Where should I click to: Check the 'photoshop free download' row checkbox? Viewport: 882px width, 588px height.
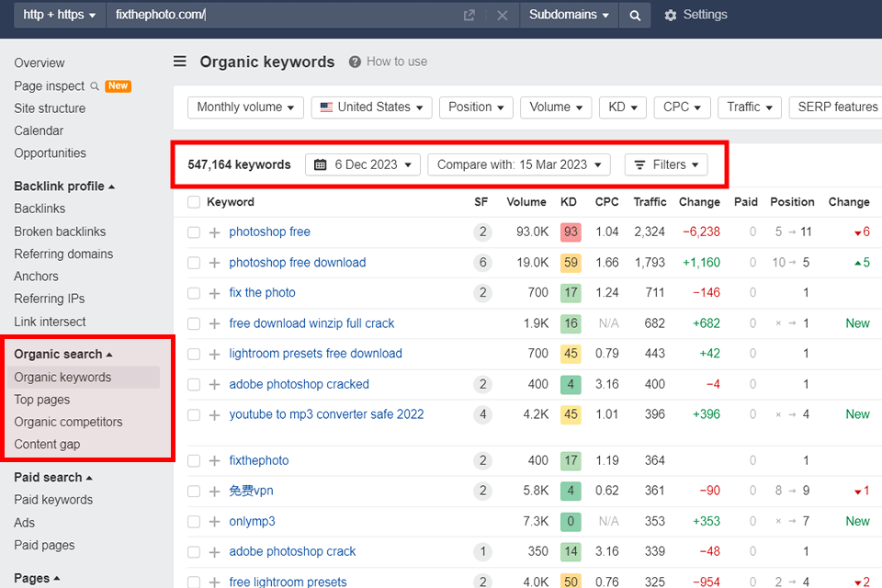(194, 263)
